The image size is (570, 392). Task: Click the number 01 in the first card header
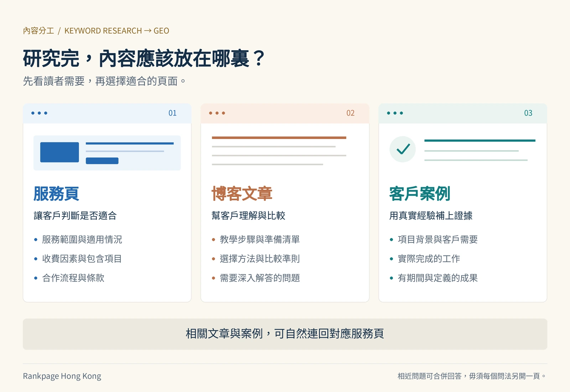tap(172, 113)
